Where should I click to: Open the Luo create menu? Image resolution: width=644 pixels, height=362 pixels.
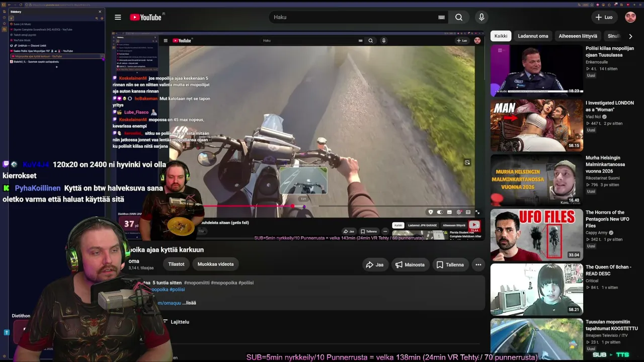(x=604, y=17)
